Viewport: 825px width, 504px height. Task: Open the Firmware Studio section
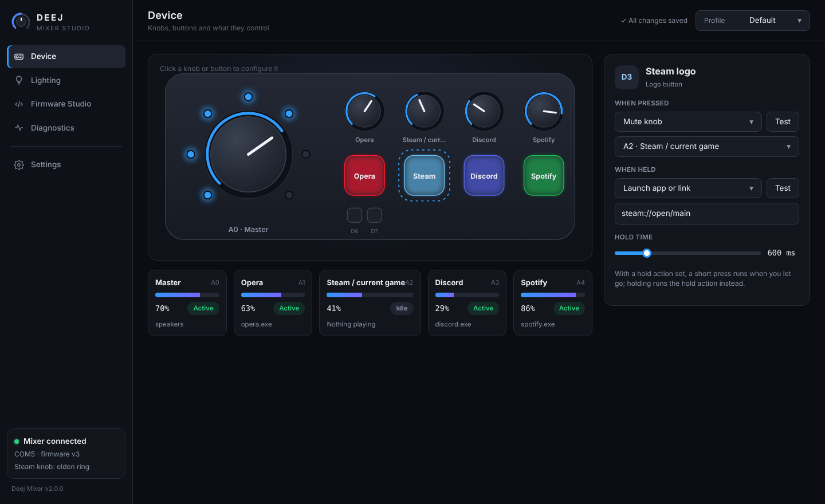tap(66, 104)
